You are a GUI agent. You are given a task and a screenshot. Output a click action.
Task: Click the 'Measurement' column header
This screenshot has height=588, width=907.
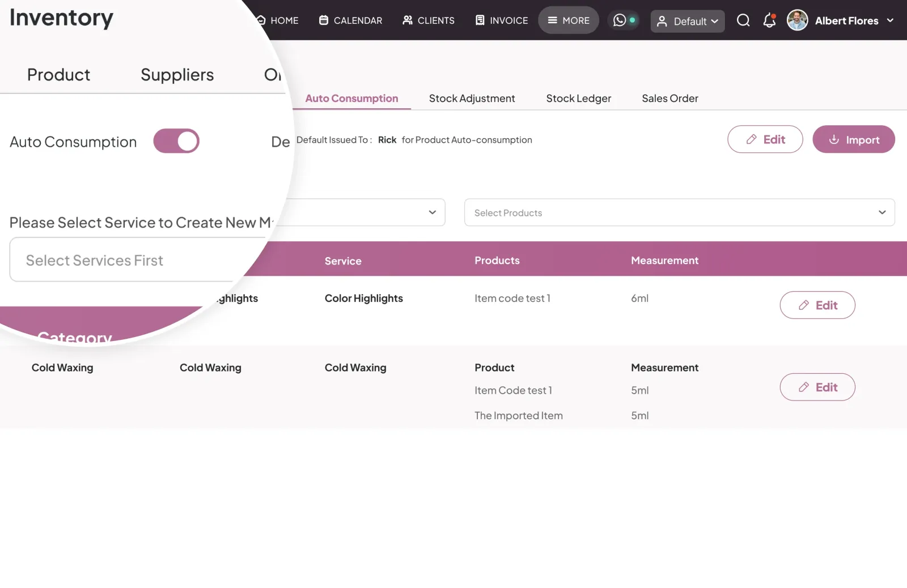coord(665,261)
